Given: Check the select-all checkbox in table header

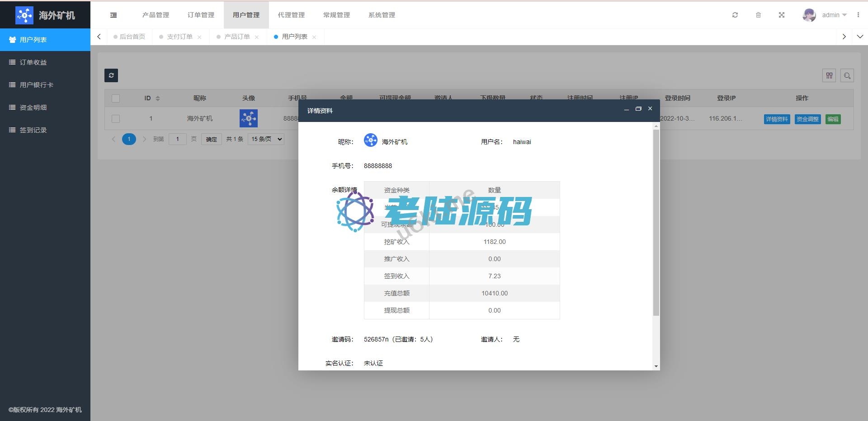Looking at the screenshot, I should click(116, 98).
